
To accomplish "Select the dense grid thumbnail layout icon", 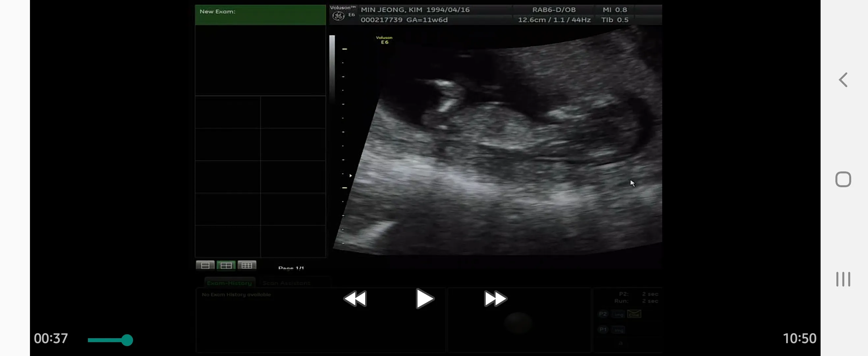I will 247,266.
